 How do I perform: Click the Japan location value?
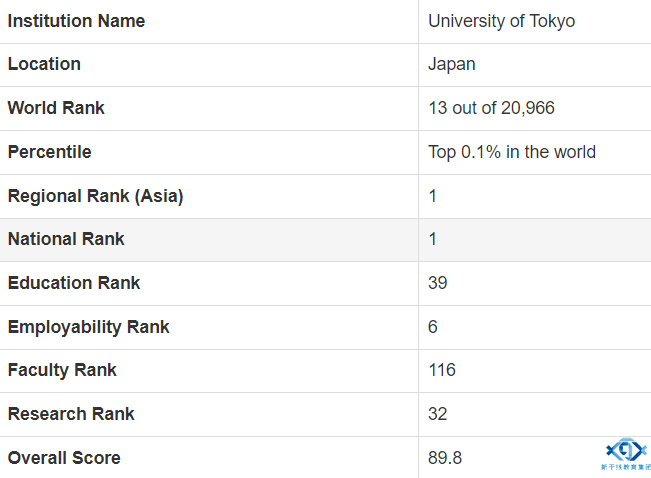pyautogui.click(x=452, y=65)
